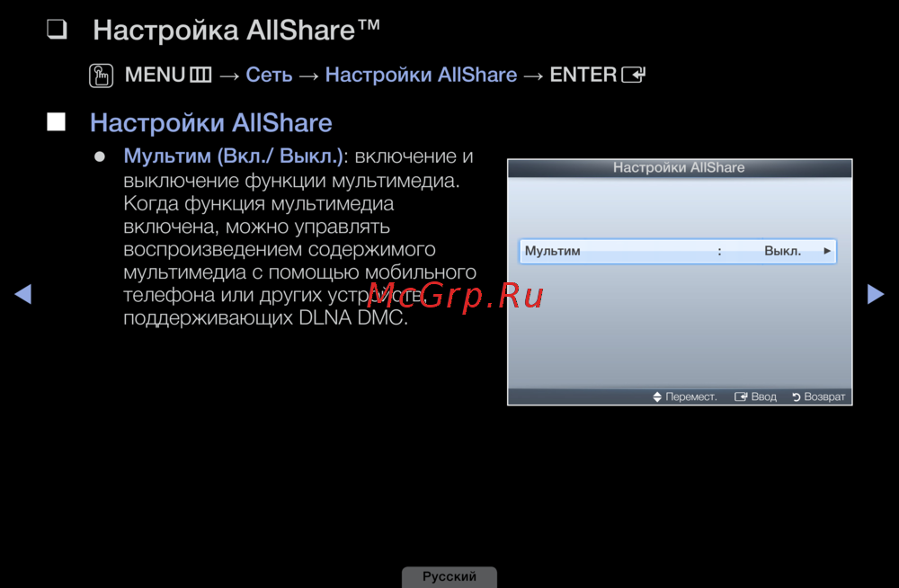Click the black square next to Настройки AllShare heading
899x588 pixels.
point(57,122)
